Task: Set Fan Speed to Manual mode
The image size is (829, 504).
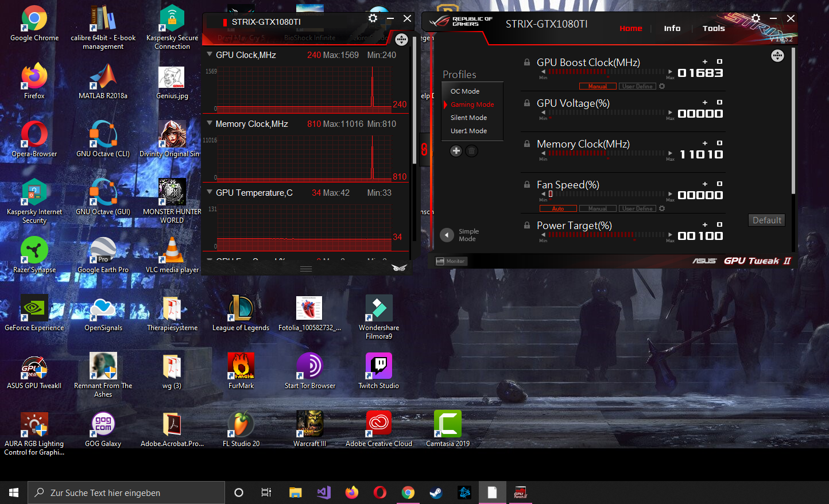Action: tap(598, 208)
